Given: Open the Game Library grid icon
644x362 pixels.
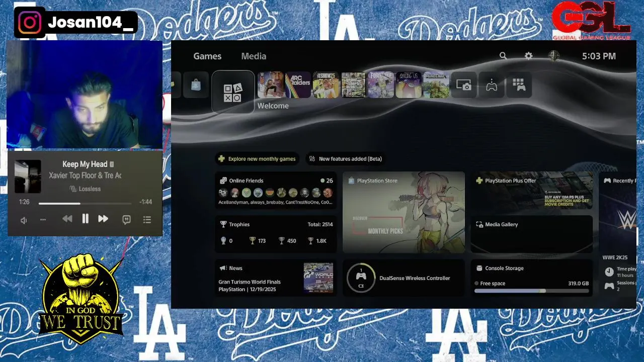Looking at the screenshot, I should (519, 85).
